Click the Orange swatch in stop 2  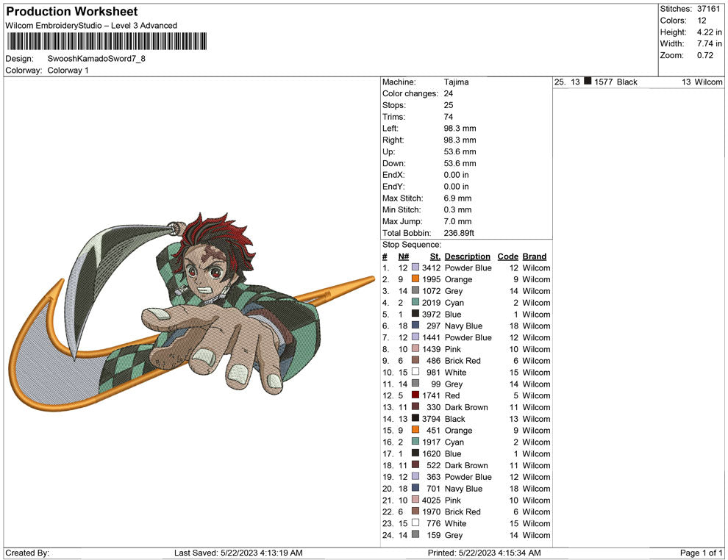415,279
